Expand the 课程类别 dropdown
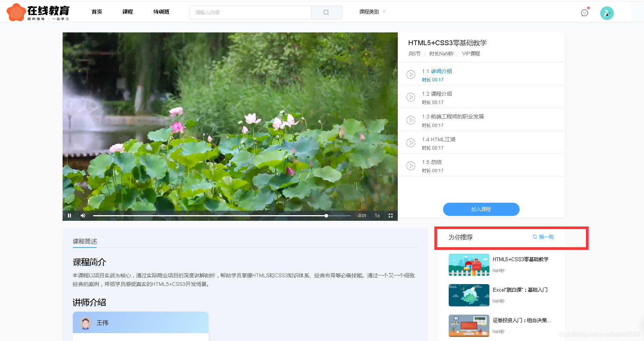 pyautogui.click(x=372, y=12)
